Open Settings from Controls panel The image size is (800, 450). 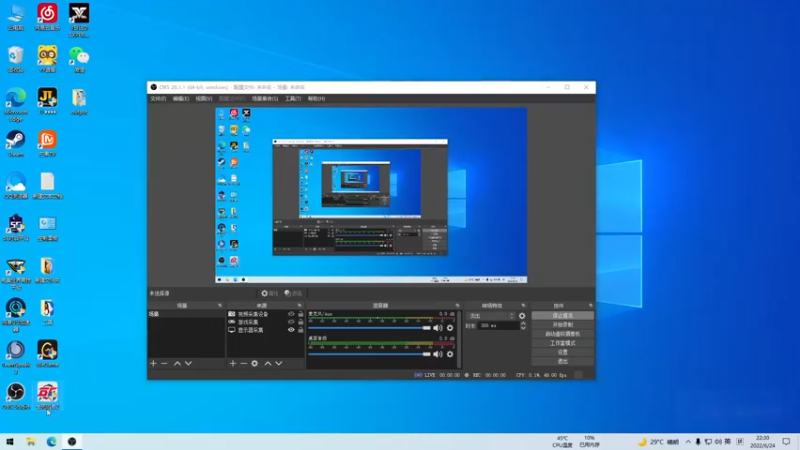click(562, 352)
